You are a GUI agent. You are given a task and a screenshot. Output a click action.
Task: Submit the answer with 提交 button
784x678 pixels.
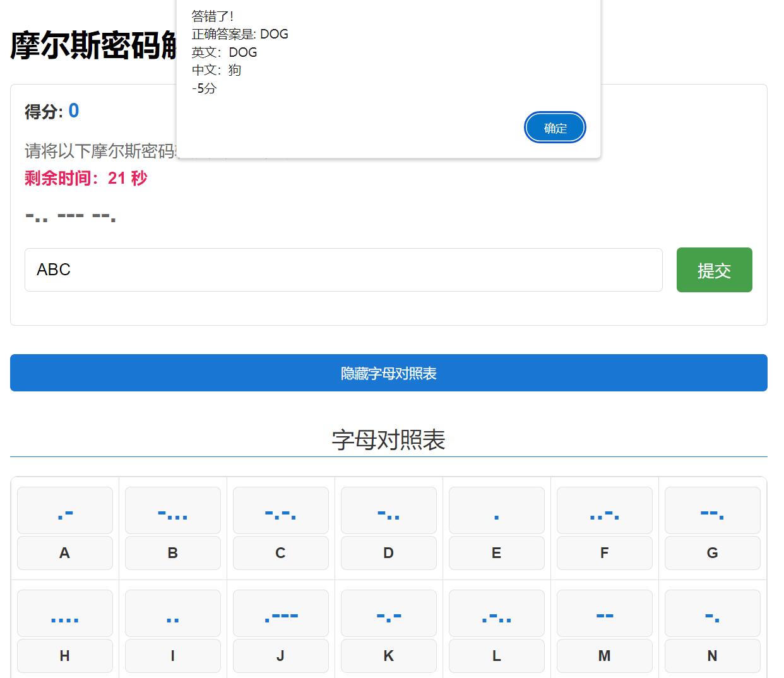pyautogui.click(x=714, y=270)
